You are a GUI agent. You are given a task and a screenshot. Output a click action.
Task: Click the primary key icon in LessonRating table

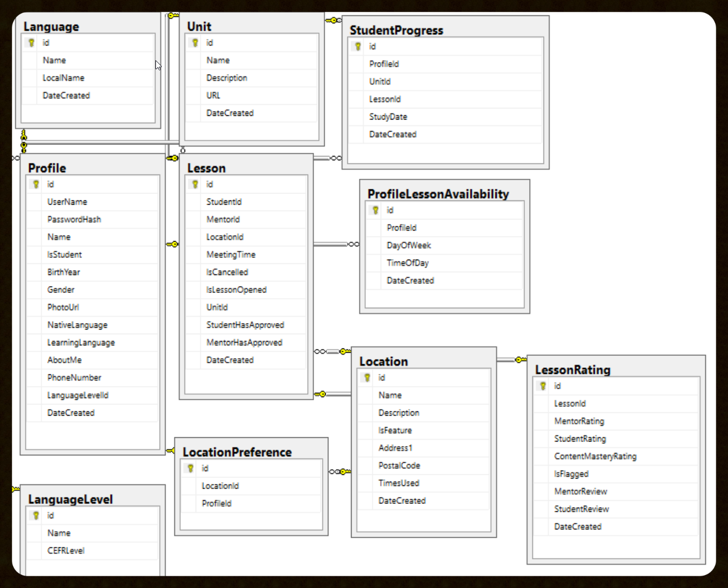point(543,386)
